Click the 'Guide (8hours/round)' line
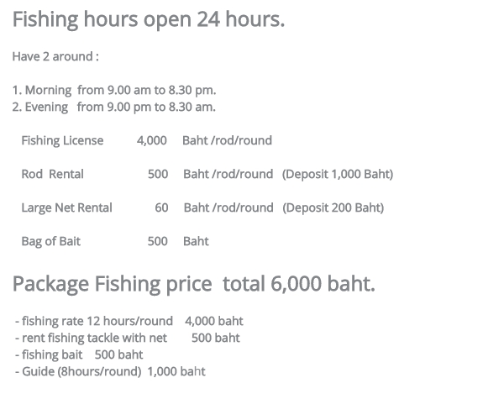This screenshot has width=504, height=420. [110, 371]
